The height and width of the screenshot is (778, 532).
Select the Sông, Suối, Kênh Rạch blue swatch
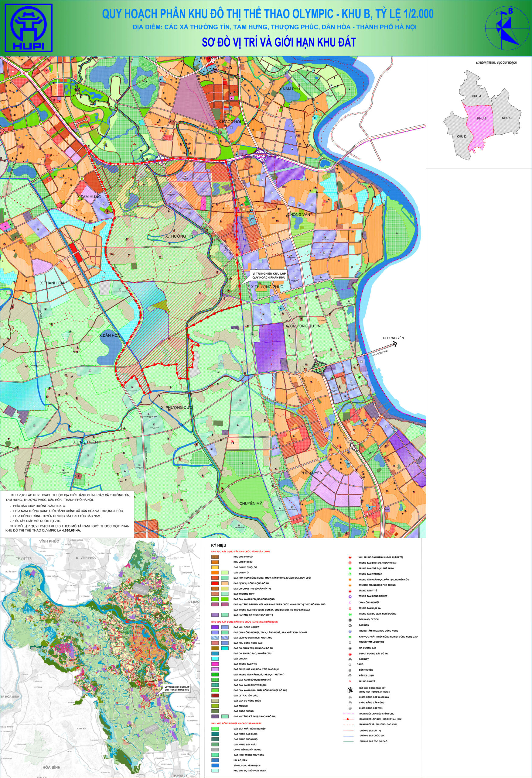coord(215,765)
